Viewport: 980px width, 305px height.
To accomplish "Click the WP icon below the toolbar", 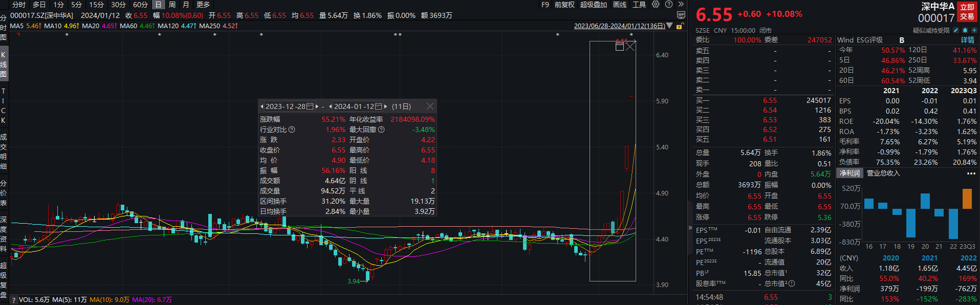I will [681, 15].
